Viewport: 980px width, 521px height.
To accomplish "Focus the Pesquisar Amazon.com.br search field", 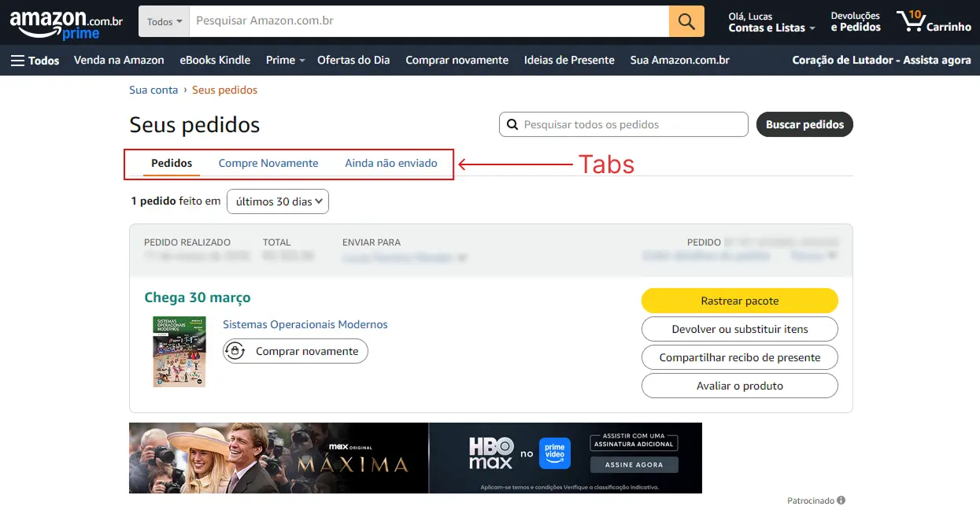I will tap(429, 21).
